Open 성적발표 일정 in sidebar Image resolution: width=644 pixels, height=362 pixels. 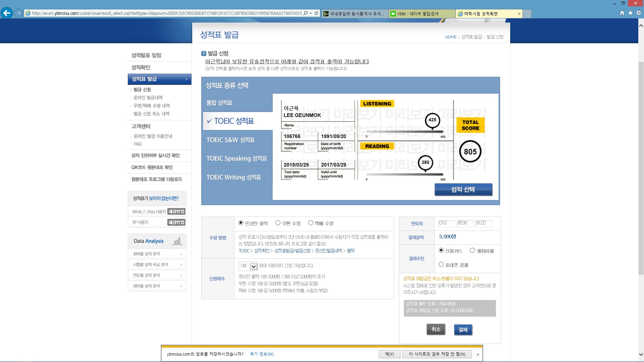pyautogui.click(x=146, y=55)
